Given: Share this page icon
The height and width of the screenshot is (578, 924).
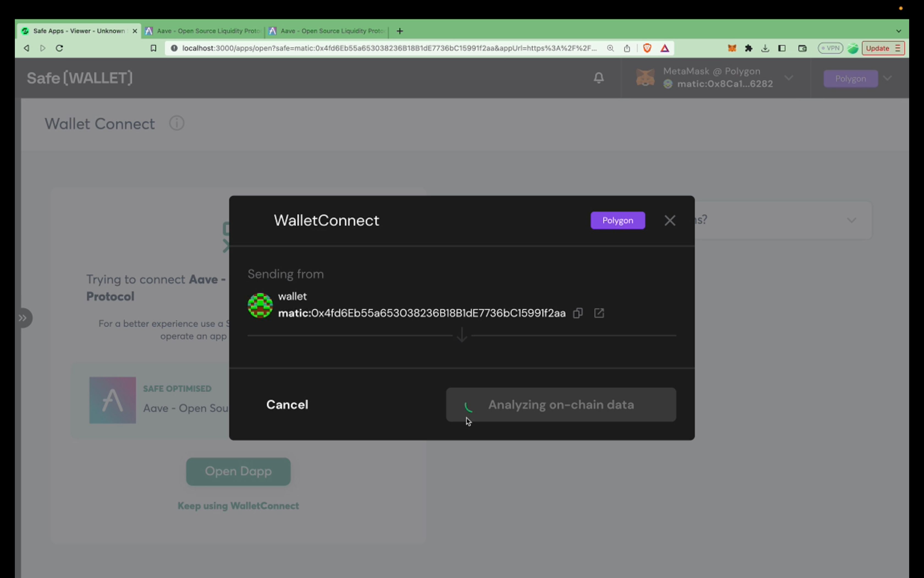Looking at the screenshot, I should 627,48.
